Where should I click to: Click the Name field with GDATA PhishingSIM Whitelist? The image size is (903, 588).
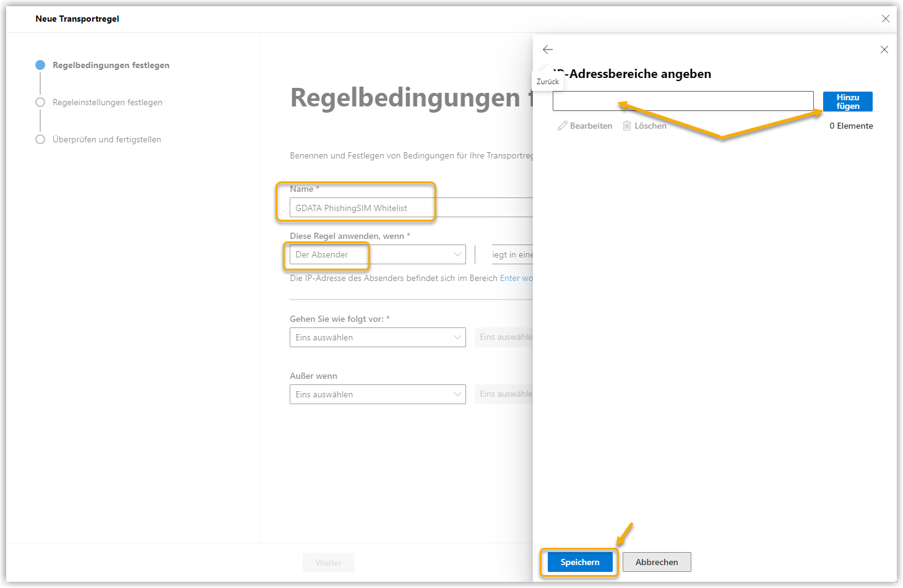[x=411, y=208]
